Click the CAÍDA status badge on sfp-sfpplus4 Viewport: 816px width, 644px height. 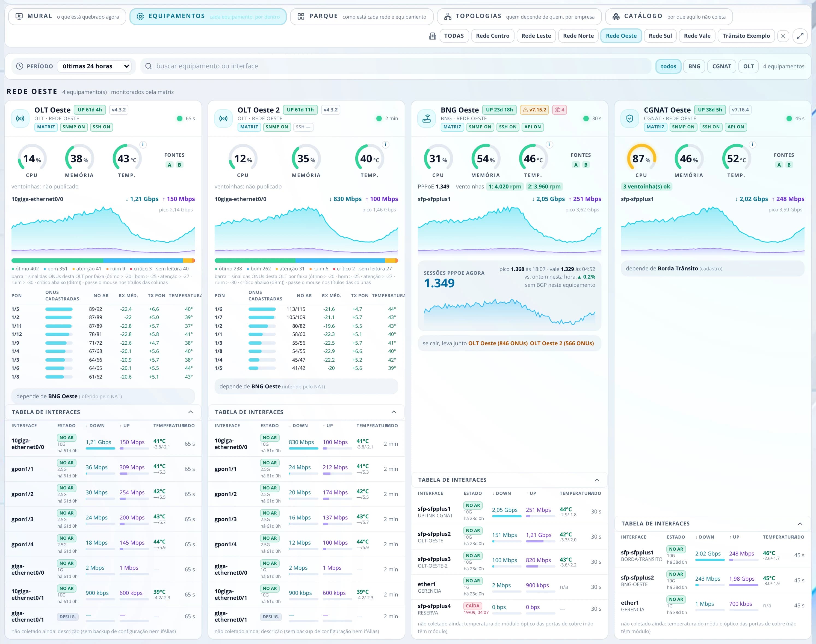click(472, 606)
